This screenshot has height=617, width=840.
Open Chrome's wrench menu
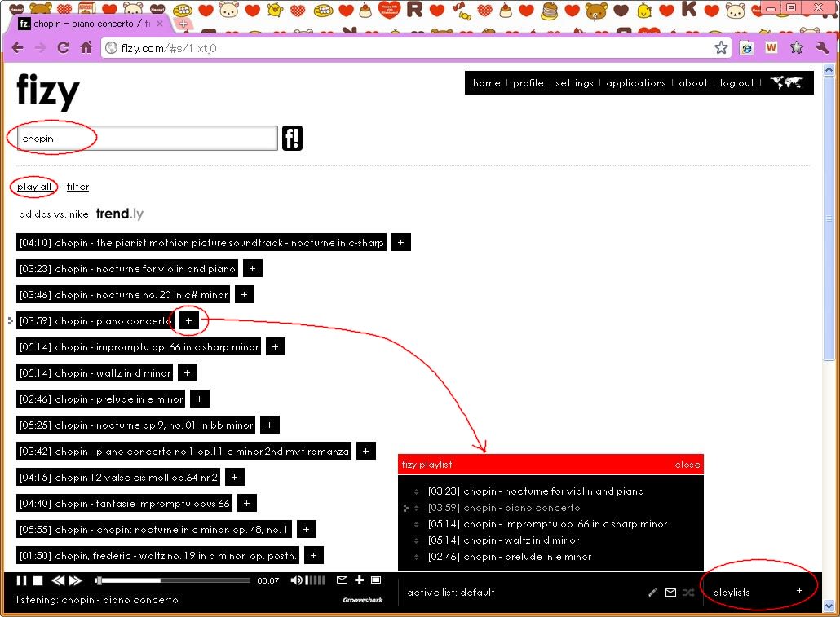click(821, 47)
